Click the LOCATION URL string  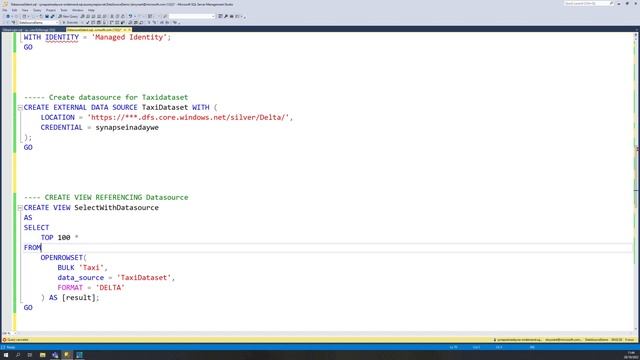[x=189, y=118]
